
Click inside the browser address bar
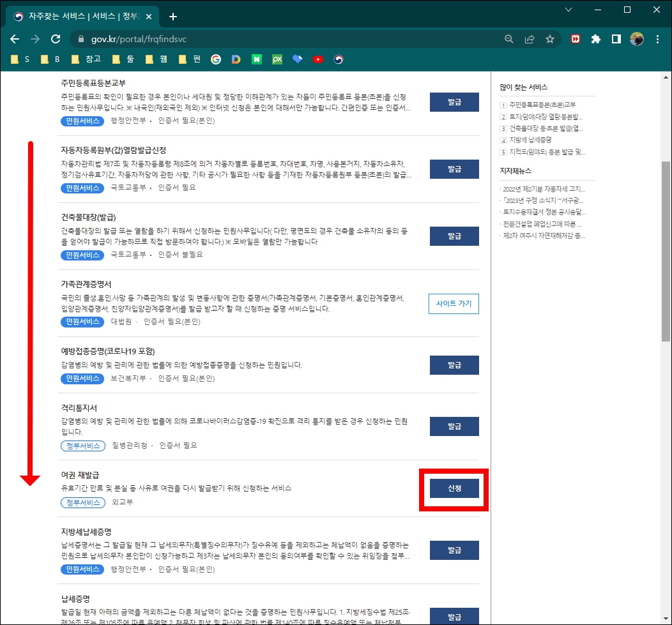[x=256, y=38]
